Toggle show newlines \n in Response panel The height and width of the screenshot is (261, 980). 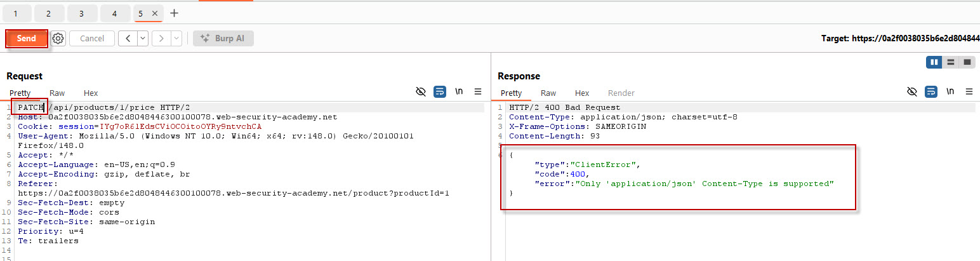(x=950, y=92)
